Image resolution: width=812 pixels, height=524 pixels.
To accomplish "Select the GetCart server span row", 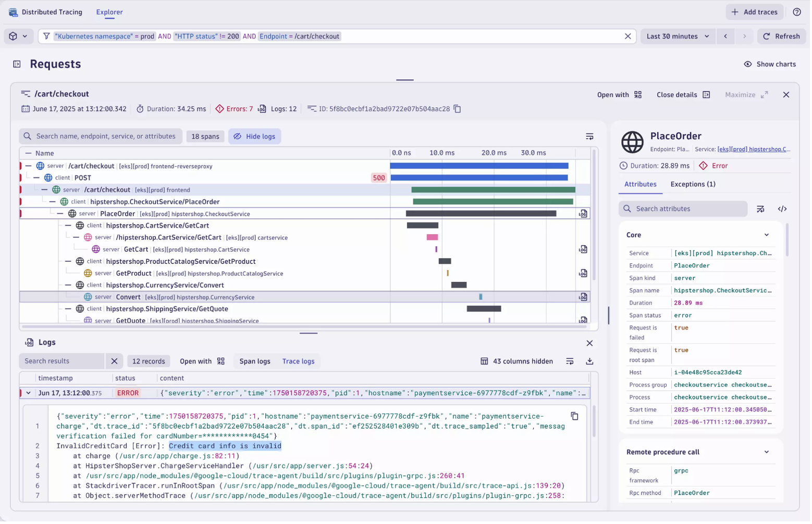I will click(305, 250).
